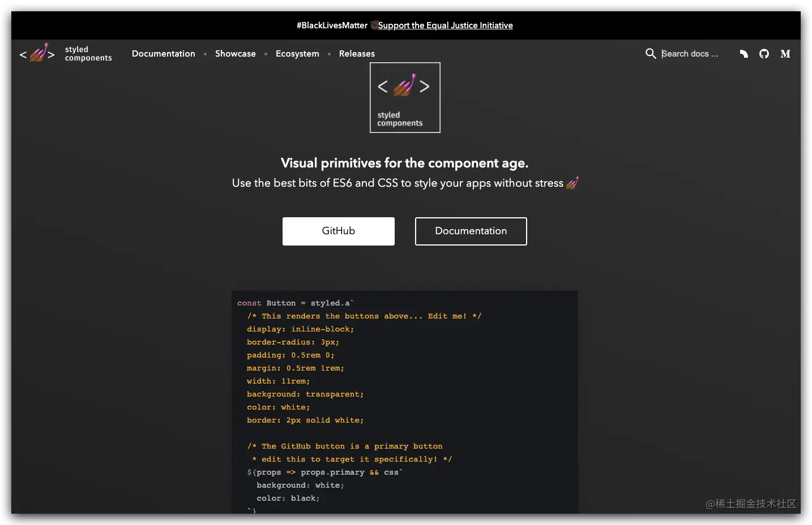Screen dimensions: 812x525
Task: Click code line "display: inline-block;"
Action: pos(300,329)
